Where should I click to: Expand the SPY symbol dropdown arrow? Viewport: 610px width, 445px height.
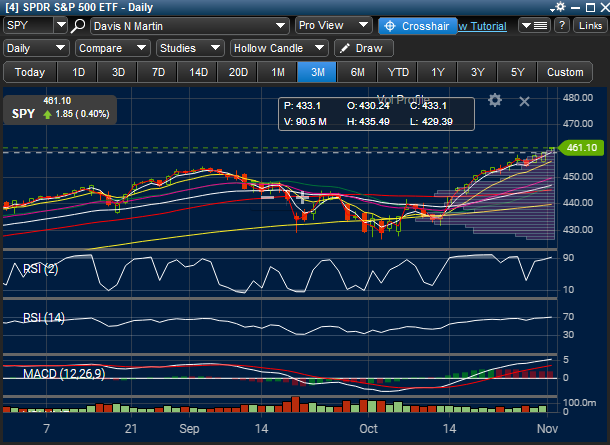[61, 26]
